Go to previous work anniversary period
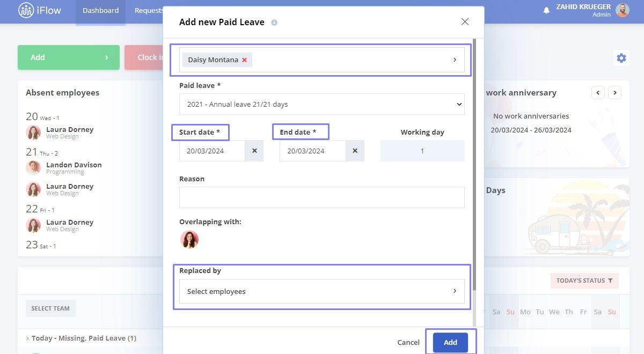Viewport: 644px width, 354px height. pyautogui.click(x=598, y=93)
